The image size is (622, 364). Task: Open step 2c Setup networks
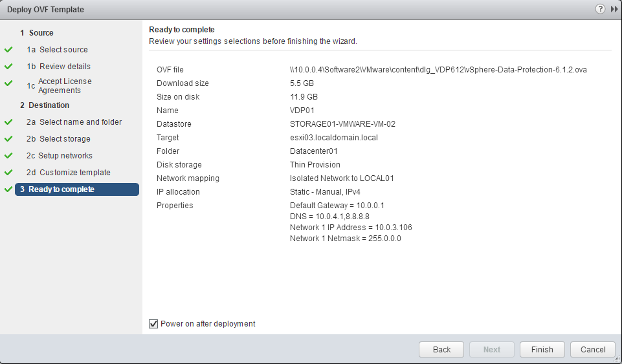[65, 156]
